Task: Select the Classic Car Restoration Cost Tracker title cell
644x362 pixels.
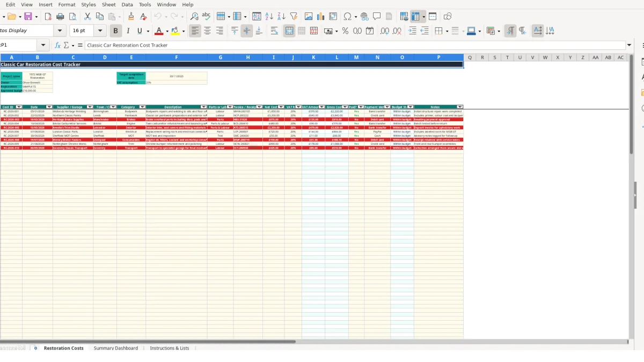Action: tap(231, 64)
